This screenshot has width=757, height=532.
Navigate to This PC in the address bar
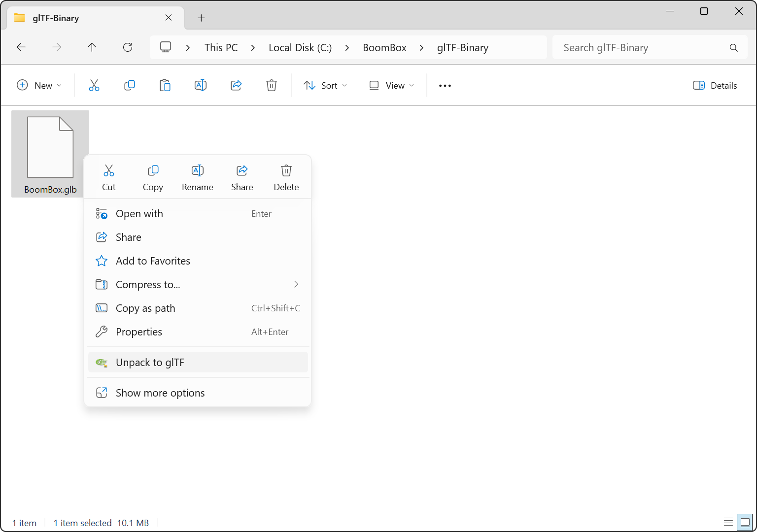221,48
